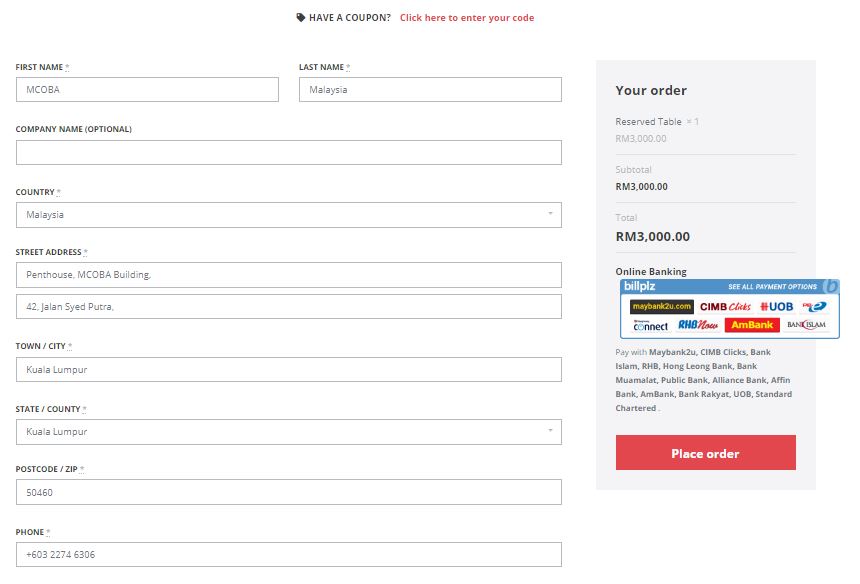Focus the First Name field with MCOBA
Image resolution: width=860 pixels, height=584 pixels.
(147, 89)
